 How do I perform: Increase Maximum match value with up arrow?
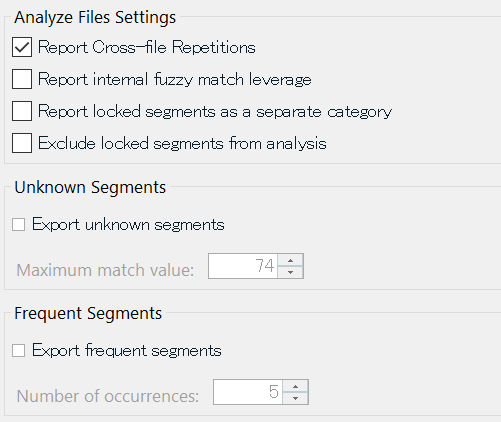[290, 260]
